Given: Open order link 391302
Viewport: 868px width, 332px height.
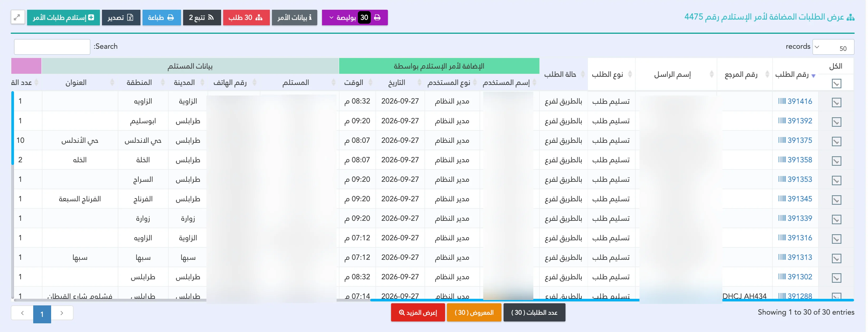Looking at the screenshot, I should click(799, 277).
